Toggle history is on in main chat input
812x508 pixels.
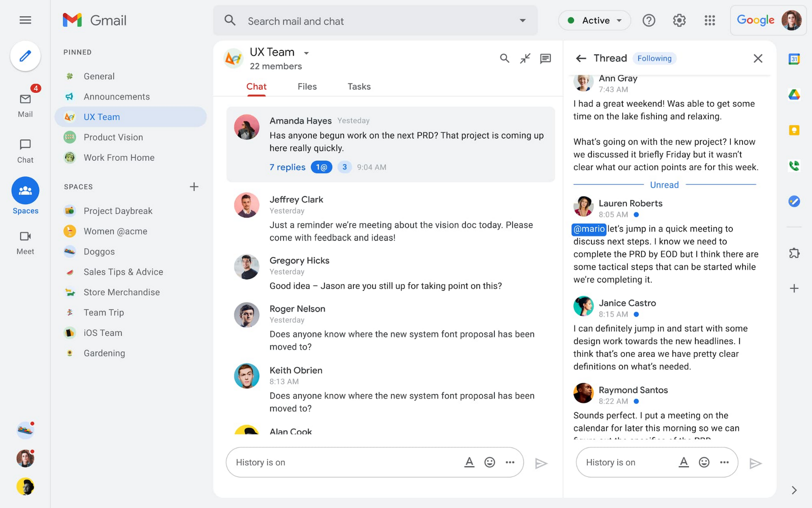click(x=261, y=462)
